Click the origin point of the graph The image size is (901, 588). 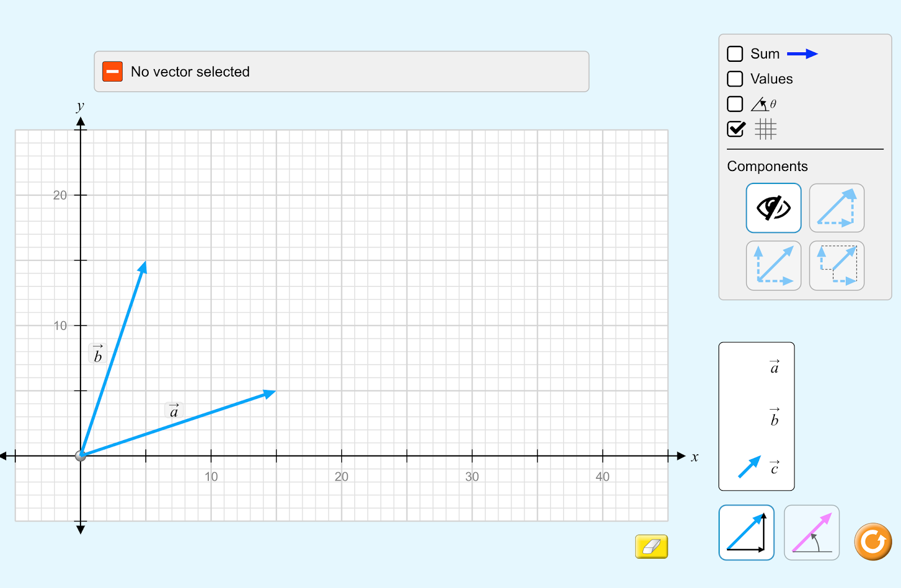(81, 455)
